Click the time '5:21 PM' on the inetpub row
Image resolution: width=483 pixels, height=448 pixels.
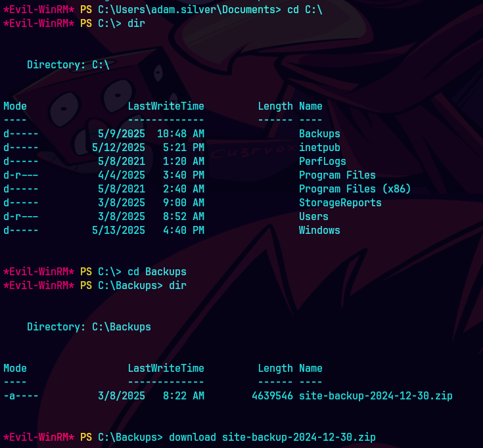pyautogui.click(x=183, y=148)
